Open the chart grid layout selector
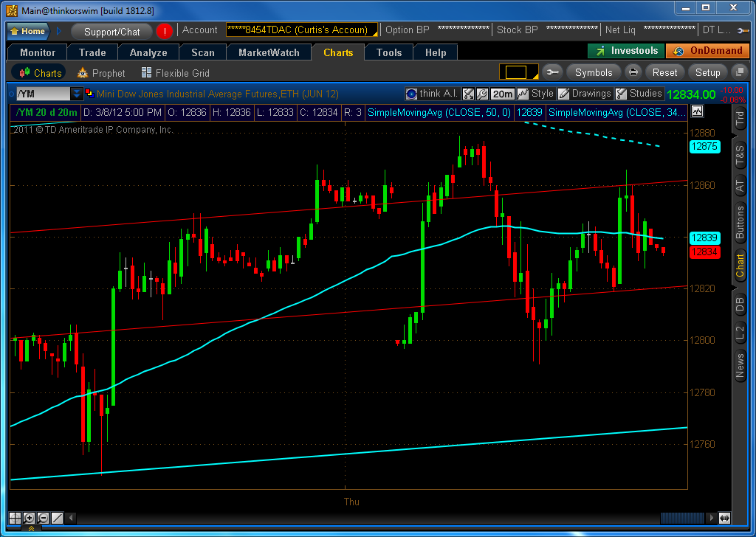 coord(518,72)
